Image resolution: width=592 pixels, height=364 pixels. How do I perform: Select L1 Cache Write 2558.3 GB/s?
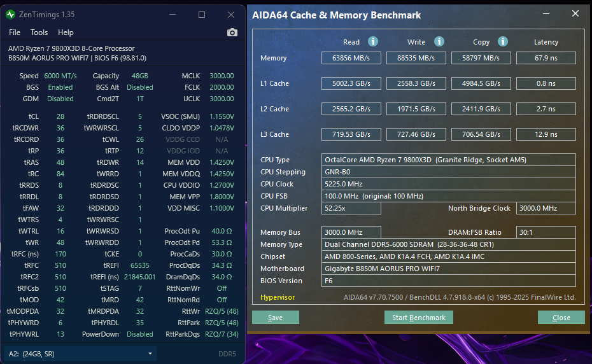point(416,83)
